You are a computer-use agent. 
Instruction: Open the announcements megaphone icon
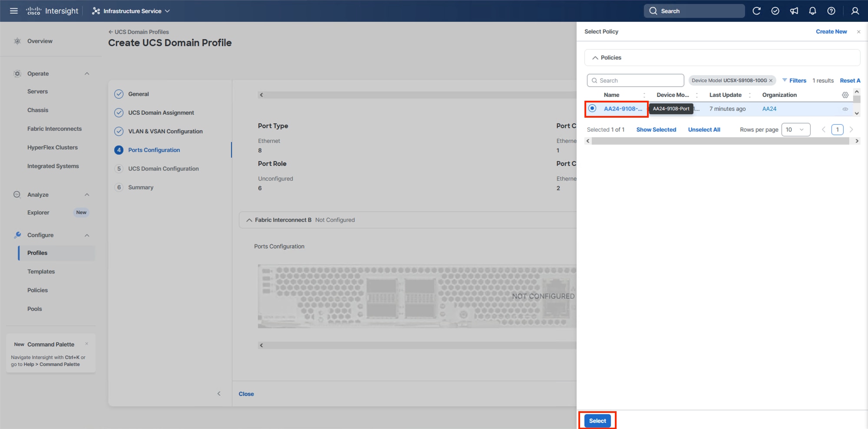pos(794,10)
